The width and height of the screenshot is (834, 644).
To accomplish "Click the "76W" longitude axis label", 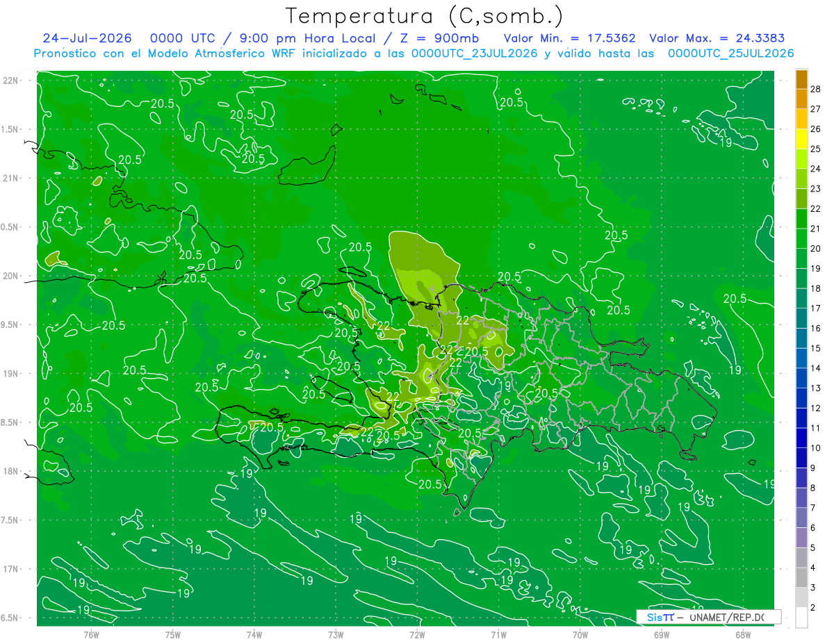I will coord(91,635).
